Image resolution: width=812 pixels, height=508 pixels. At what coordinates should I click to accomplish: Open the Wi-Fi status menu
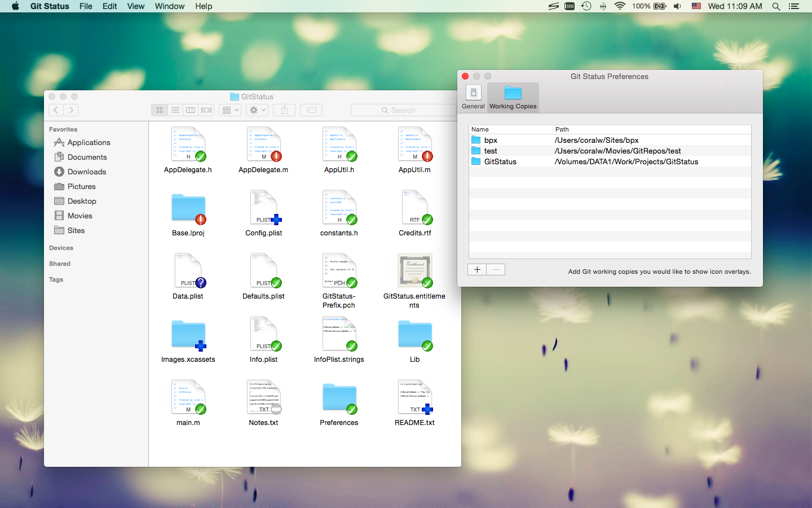point(620,6)
